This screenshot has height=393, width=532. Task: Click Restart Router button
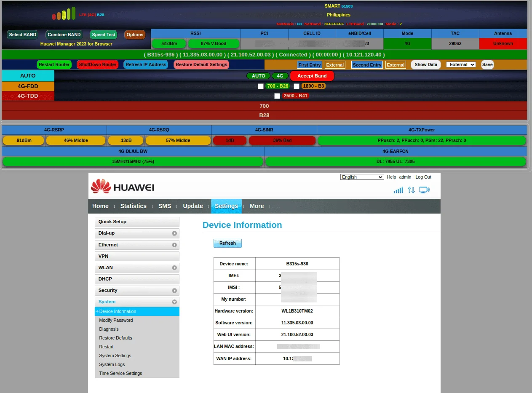[x=54, y=64]
